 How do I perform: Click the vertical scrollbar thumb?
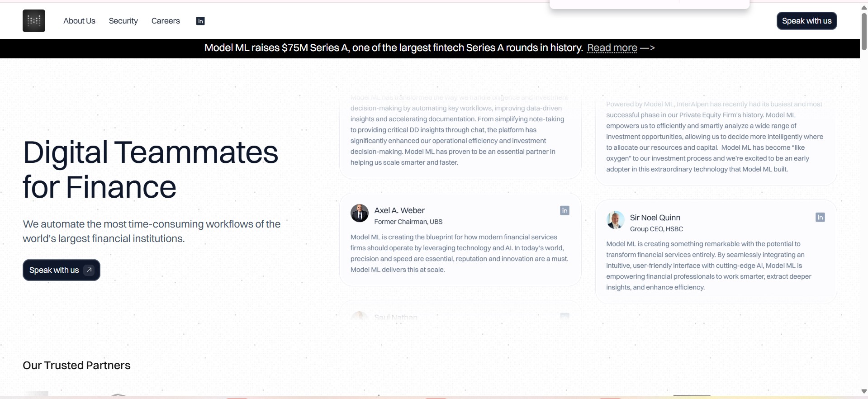point(864,31)
